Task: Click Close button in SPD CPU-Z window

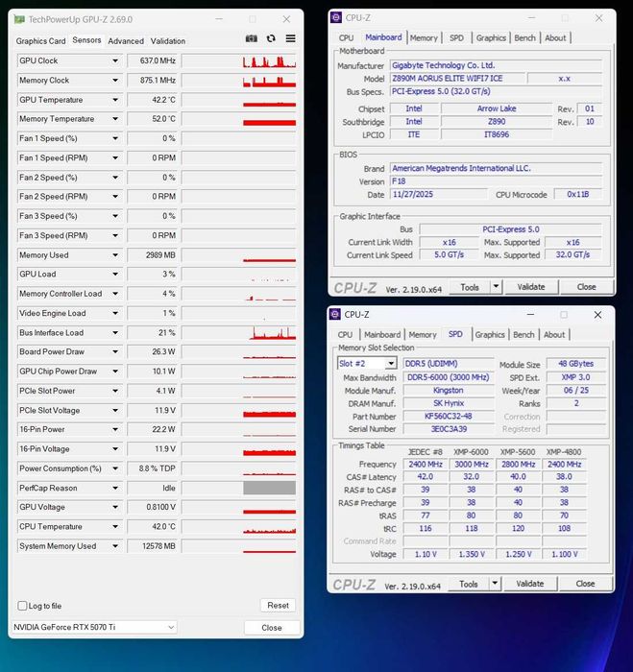Action: click(x=585, y=584)
